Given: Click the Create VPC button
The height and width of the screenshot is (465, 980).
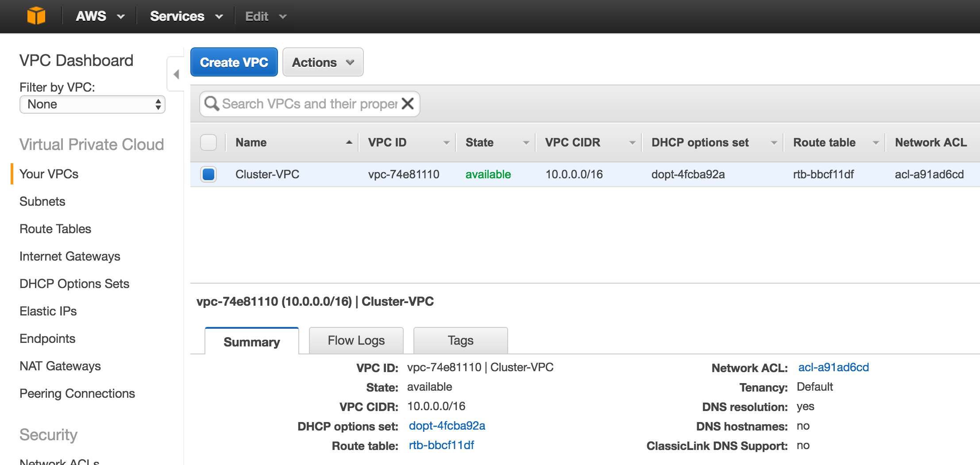Looking at the screenshot, I should (x=234, y=62).
